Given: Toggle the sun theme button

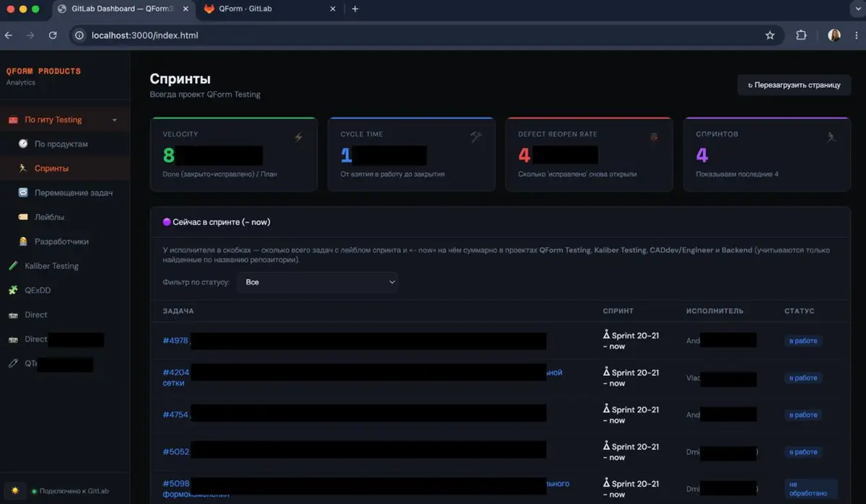Looking at the screenshot, I should tap(14, 490).
